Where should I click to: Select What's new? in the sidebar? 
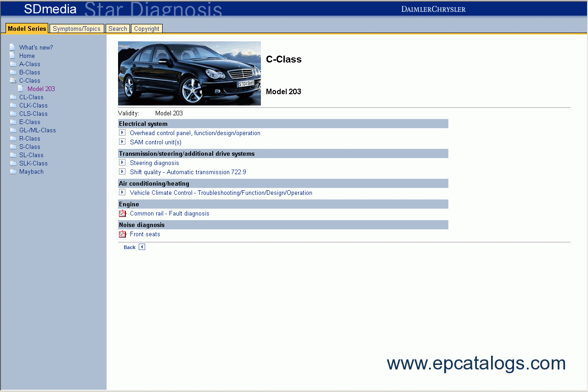36,47
